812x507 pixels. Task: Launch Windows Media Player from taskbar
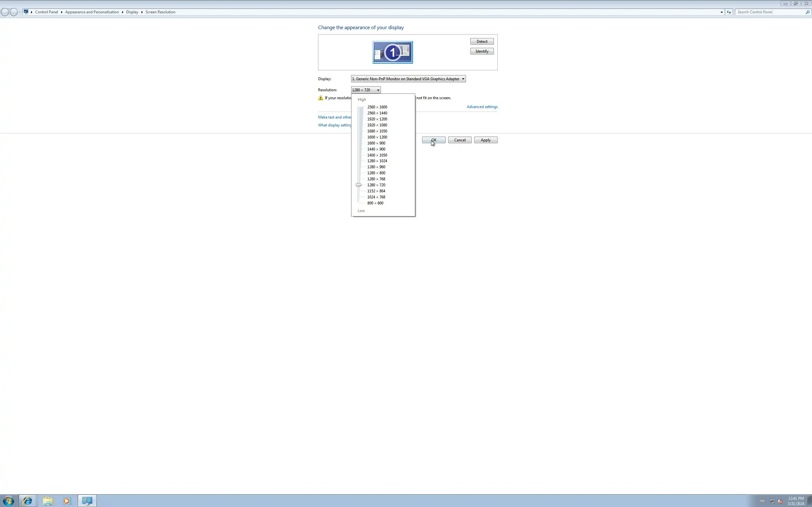coord(67,501)
